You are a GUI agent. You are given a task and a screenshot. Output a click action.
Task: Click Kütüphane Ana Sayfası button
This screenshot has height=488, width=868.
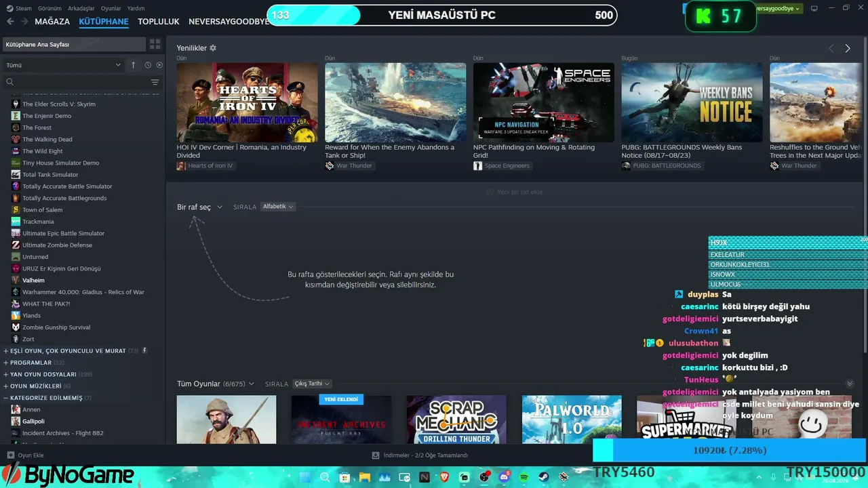tap(74, 44)
